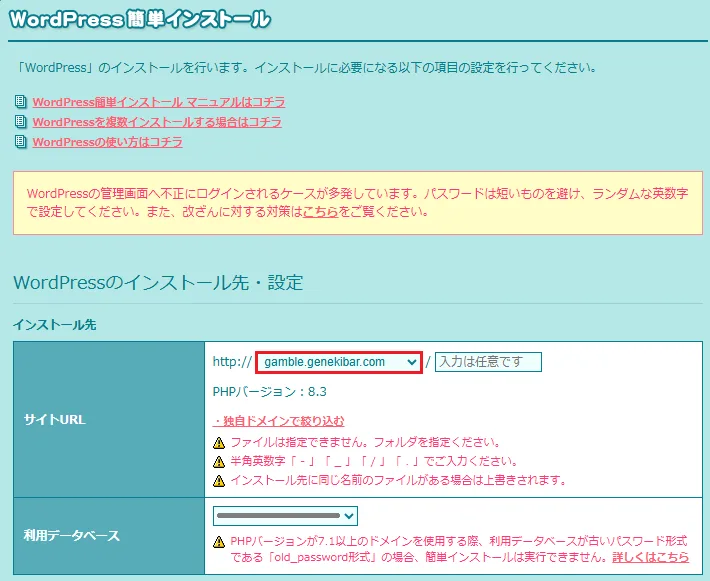Viewport: 710px width, 581px height.
Task: Click the 入力は任意です directory input field
Action: pyautogui.click(x=488, y=362)
